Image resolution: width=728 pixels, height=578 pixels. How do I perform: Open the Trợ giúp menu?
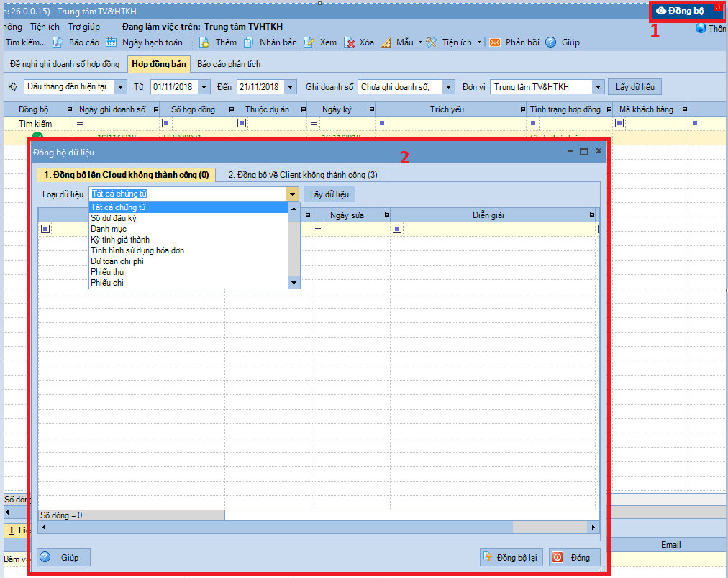coord(83,27)
